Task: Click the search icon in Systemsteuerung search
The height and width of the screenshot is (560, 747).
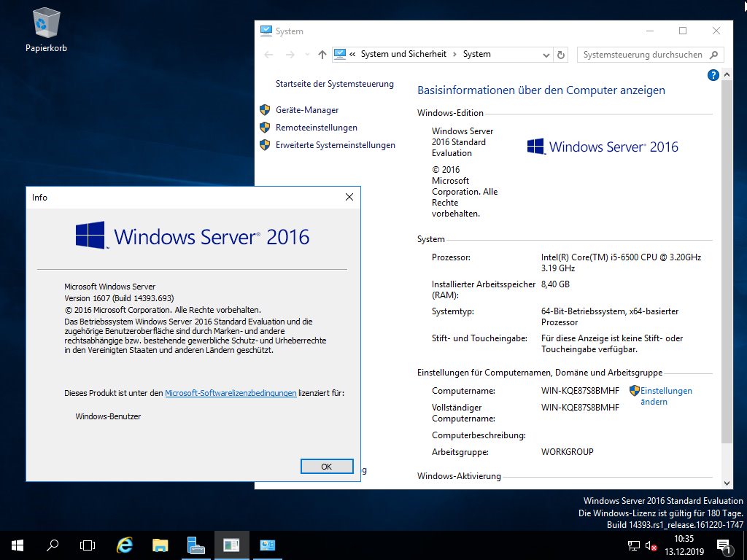Action: pos(713,55)
